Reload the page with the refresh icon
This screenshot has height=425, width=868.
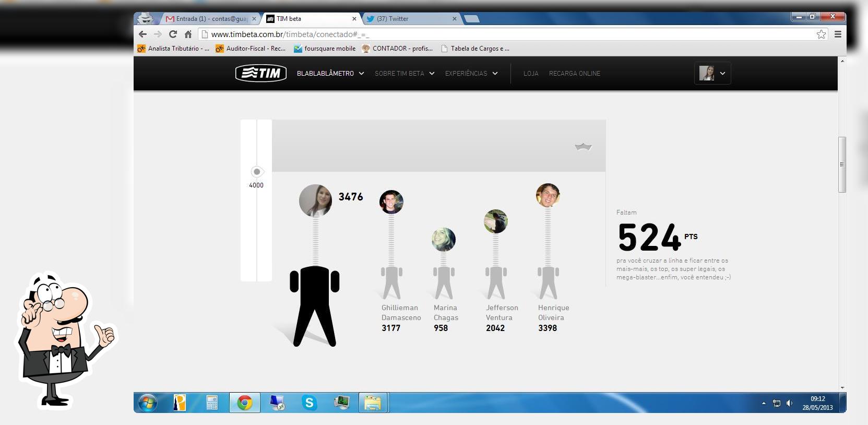coord(173,34)
